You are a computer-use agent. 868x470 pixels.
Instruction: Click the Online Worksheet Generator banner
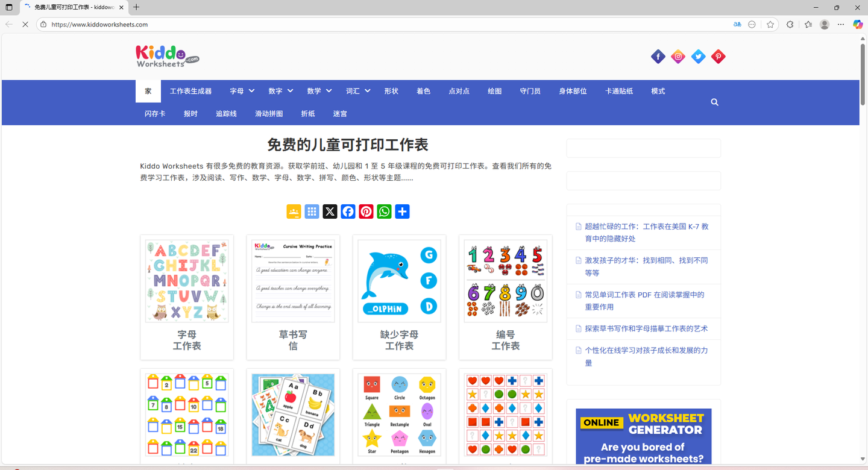coord(643,436)
